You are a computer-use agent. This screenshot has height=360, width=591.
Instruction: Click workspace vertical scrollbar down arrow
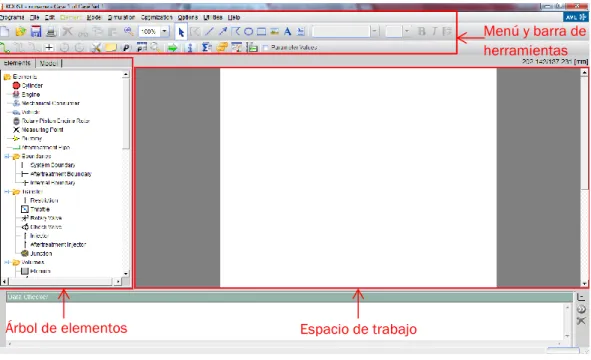coord(584,283)
